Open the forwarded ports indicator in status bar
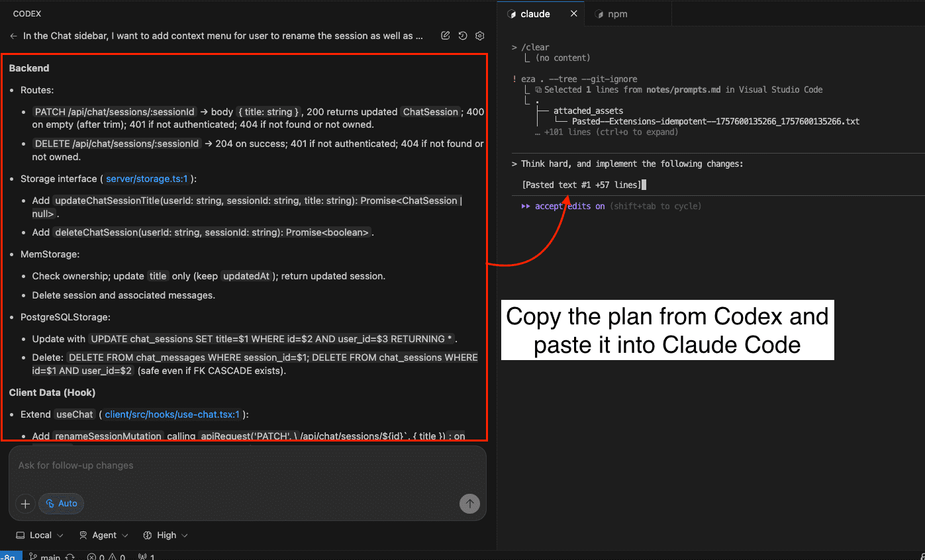Image resolution: width=925 pixels, height=560 pixels. tap(144, 556)
